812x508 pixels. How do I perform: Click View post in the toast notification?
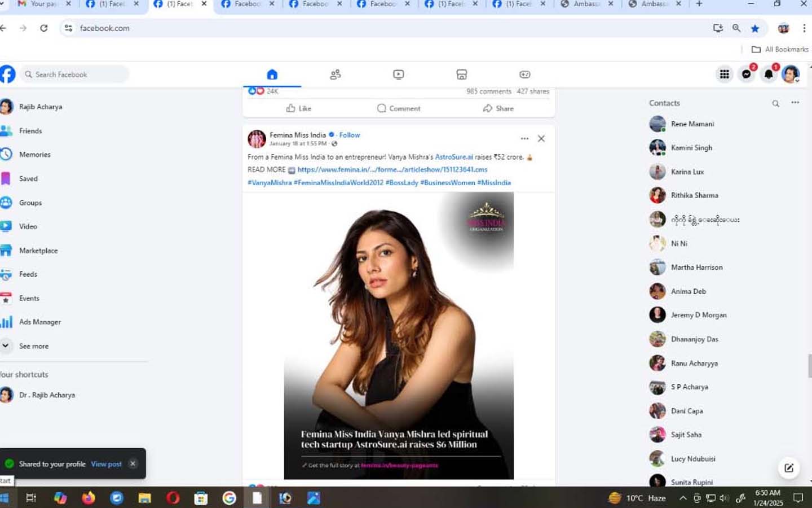pos(107,464)
